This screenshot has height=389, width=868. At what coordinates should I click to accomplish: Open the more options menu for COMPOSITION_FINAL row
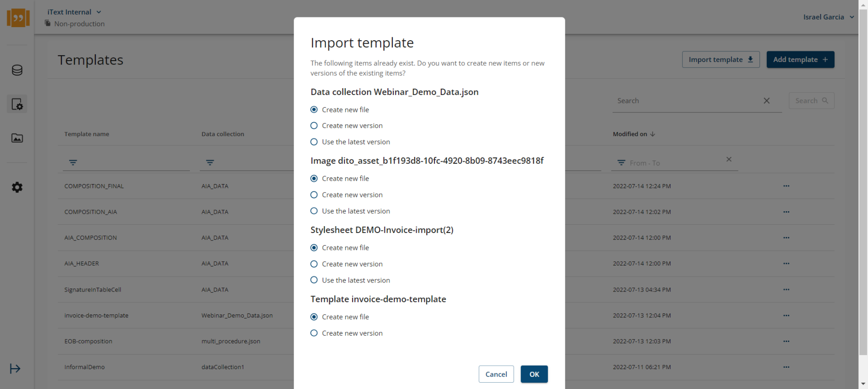coord(786,186)
